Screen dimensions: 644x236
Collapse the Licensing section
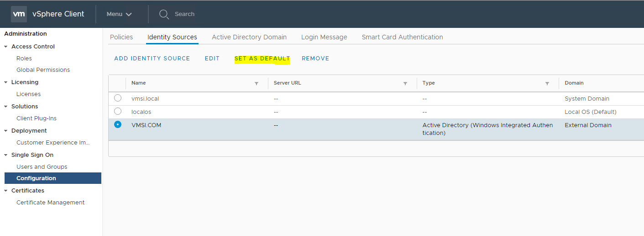6,82
